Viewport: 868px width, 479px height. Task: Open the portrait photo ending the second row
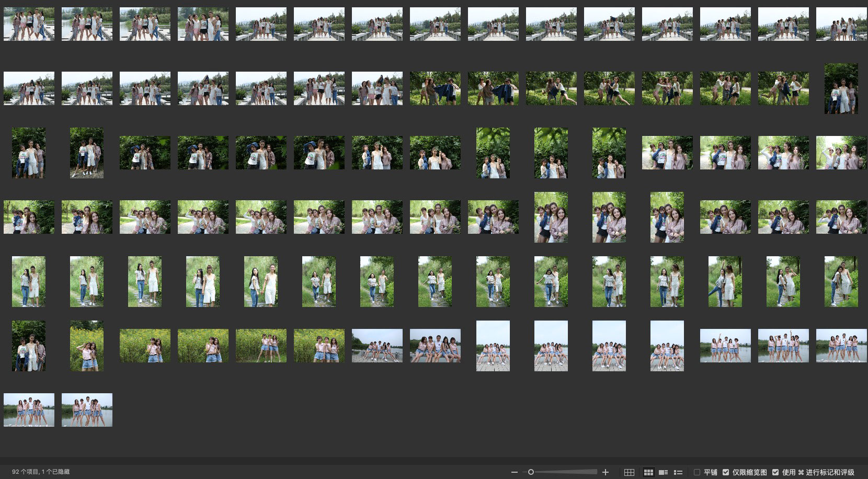click(x=841, y=88)
